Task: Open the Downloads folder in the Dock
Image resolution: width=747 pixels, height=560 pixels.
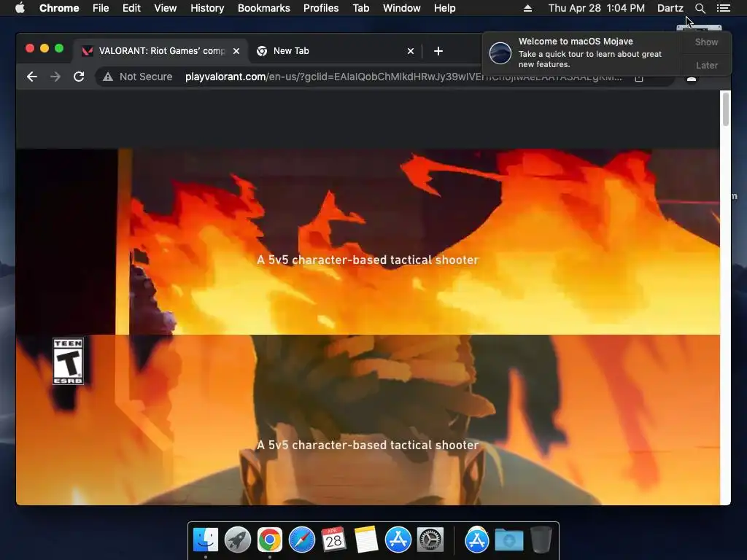Action: point(508,540)
